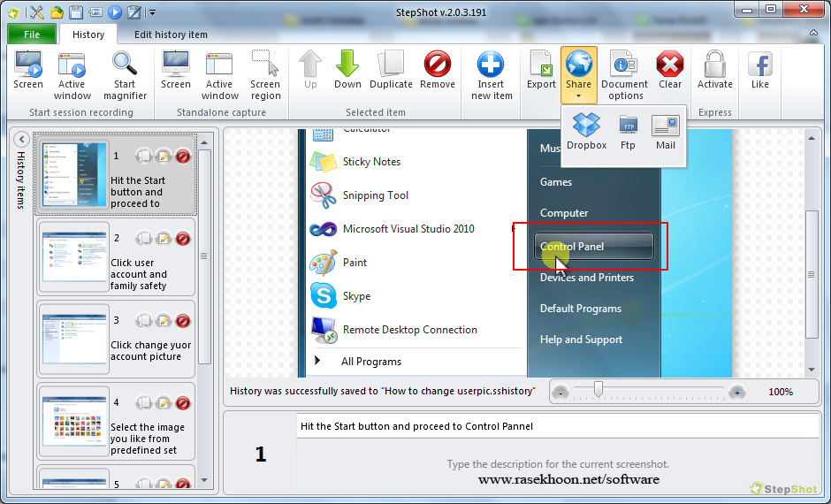The image size is (831, 504).
Task: Share via Ftp
Action: click(x=628, y=132)
